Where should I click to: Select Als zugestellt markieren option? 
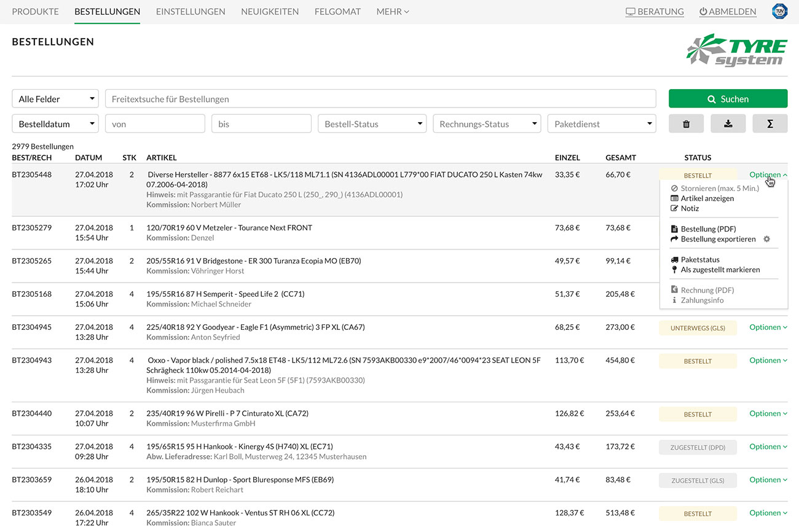point(716,269)
